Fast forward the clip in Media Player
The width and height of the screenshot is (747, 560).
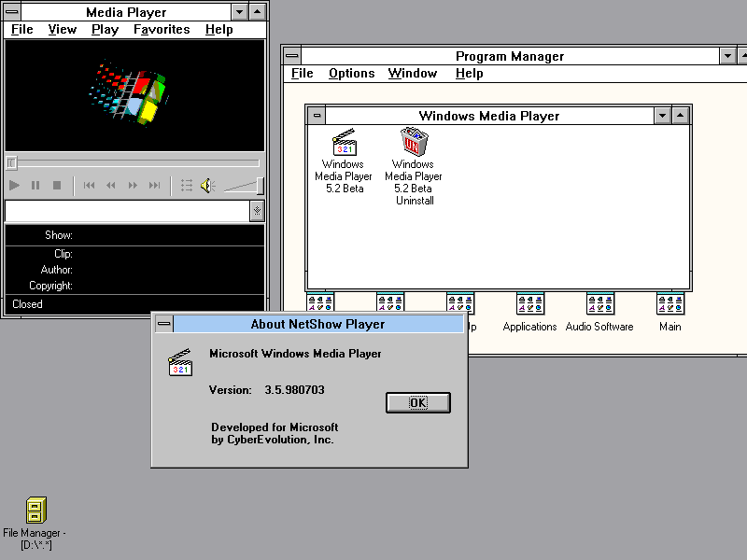coord(133,185)
